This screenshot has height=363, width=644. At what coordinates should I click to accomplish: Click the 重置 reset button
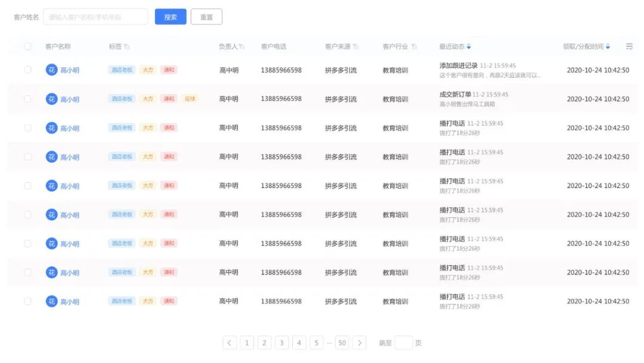click(206, 16)
